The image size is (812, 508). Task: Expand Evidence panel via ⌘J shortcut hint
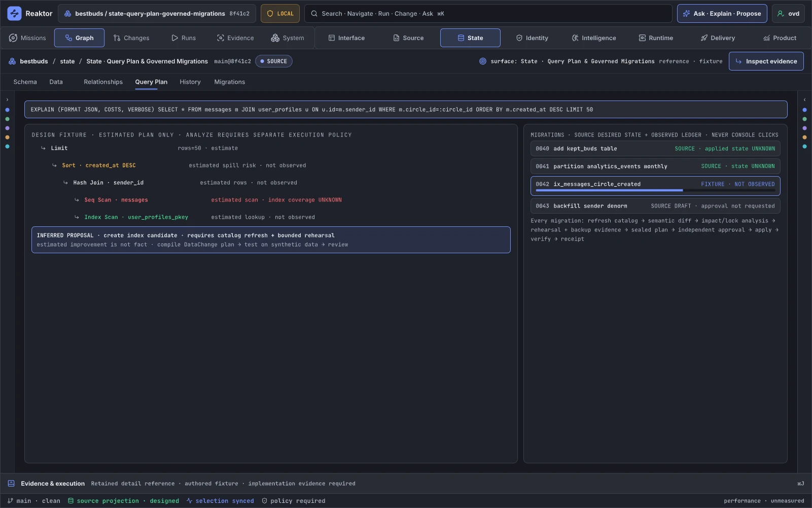(x=800, y=484)
